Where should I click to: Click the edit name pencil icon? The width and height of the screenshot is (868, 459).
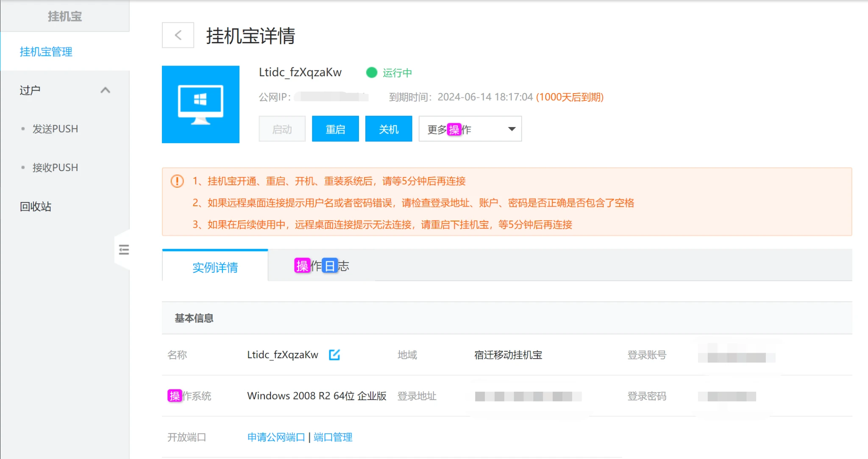334,354
